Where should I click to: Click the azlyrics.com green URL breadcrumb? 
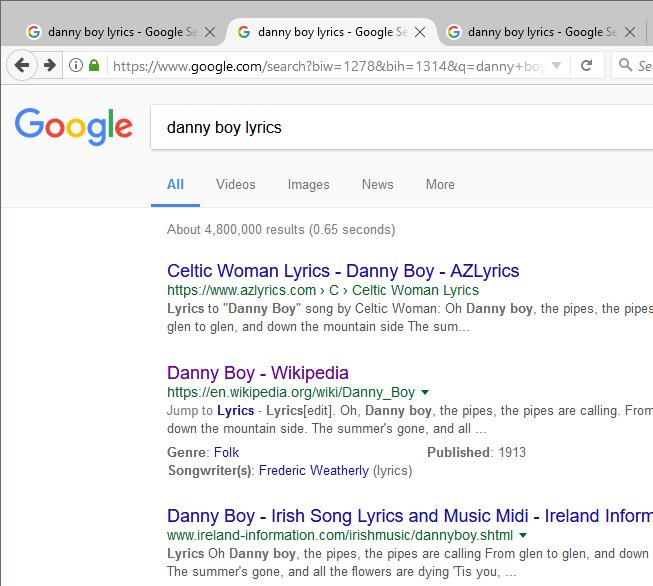[x=323, y=290]
